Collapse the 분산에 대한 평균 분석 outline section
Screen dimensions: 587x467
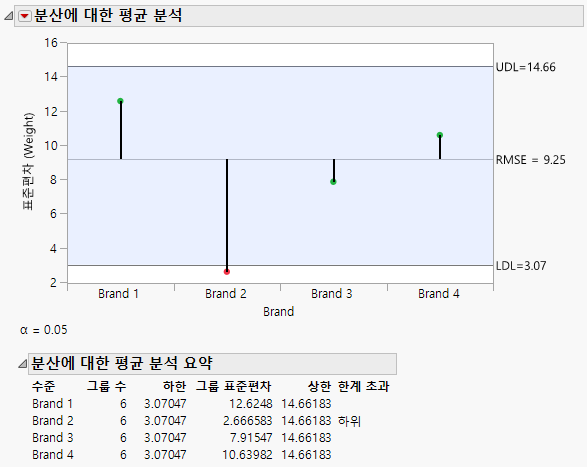[8, 16]
